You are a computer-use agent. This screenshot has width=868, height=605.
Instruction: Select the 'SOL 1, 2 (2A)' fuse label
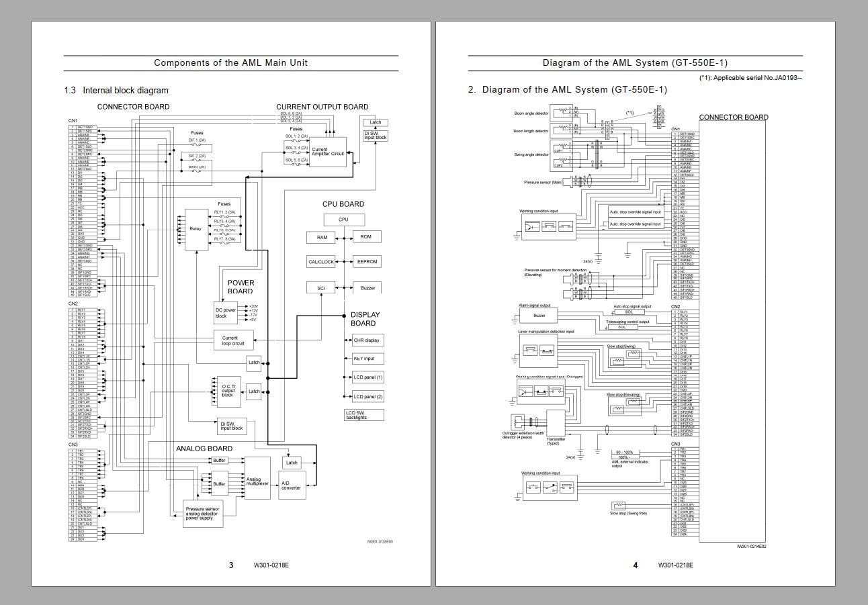[296, 136]
